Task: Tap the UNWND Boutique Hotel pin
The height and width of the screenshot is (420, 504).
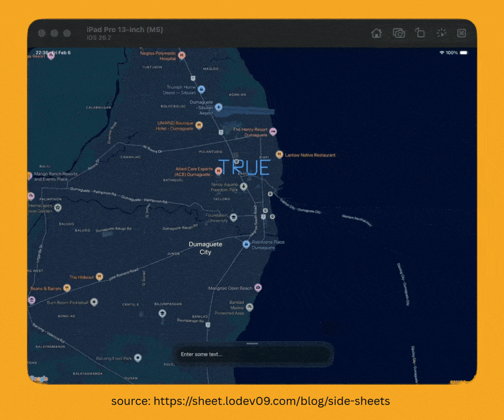Action: click(199, 125)
